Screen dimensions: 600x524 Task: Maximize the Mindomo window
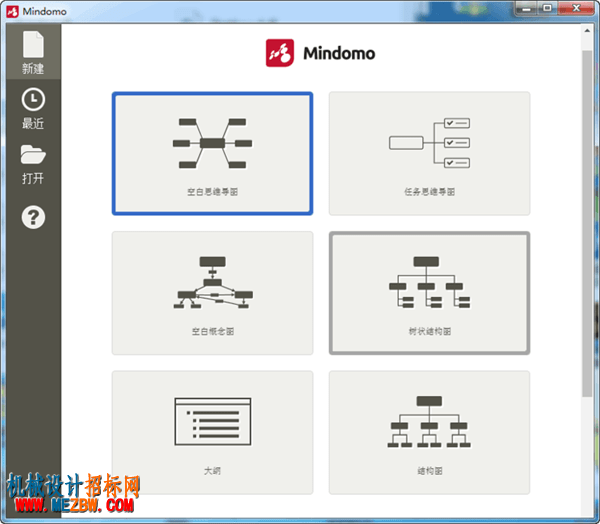coord(548,8)
